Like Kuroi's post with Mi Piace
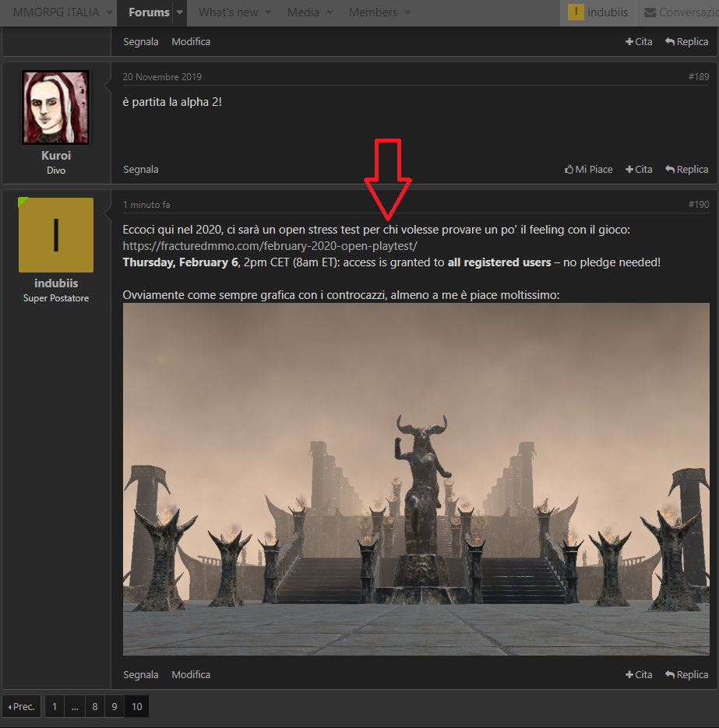 [588, 170]
